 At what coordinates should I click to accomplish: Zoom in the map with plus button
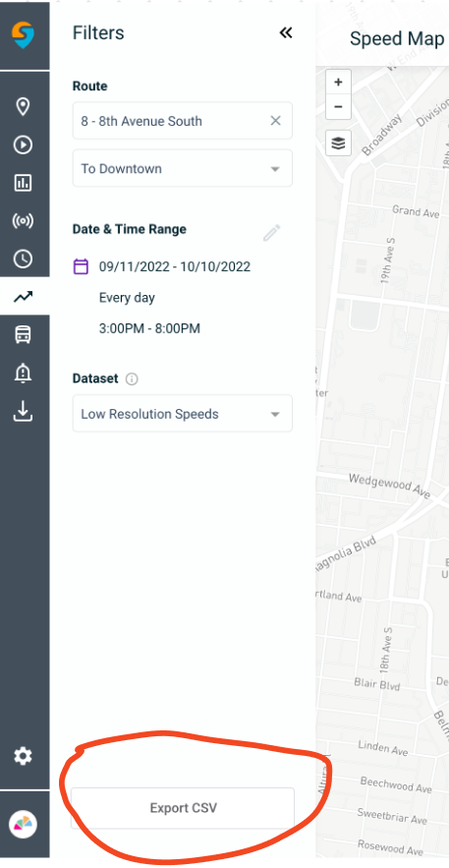pos(338,83)
